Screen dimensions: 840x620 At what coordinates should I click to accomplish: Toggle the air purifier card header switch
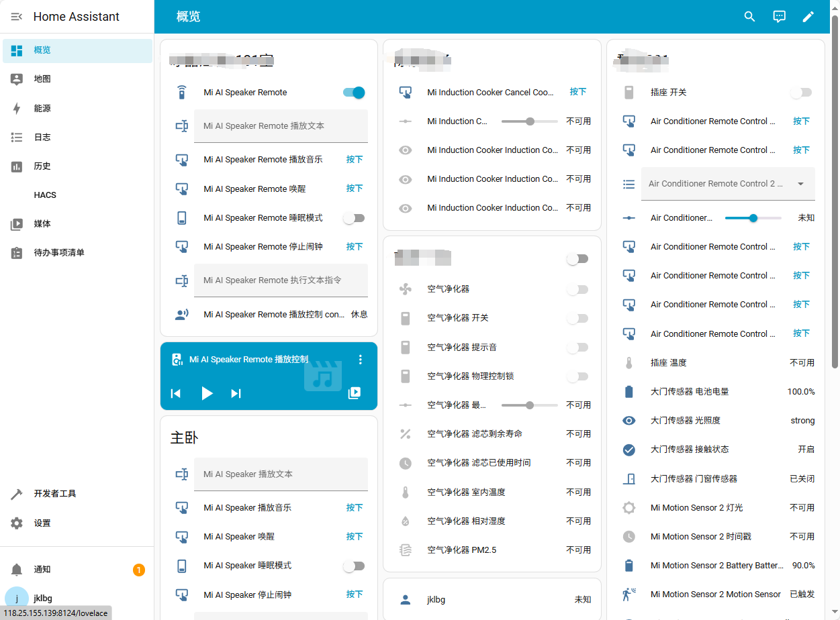point(577,258)
